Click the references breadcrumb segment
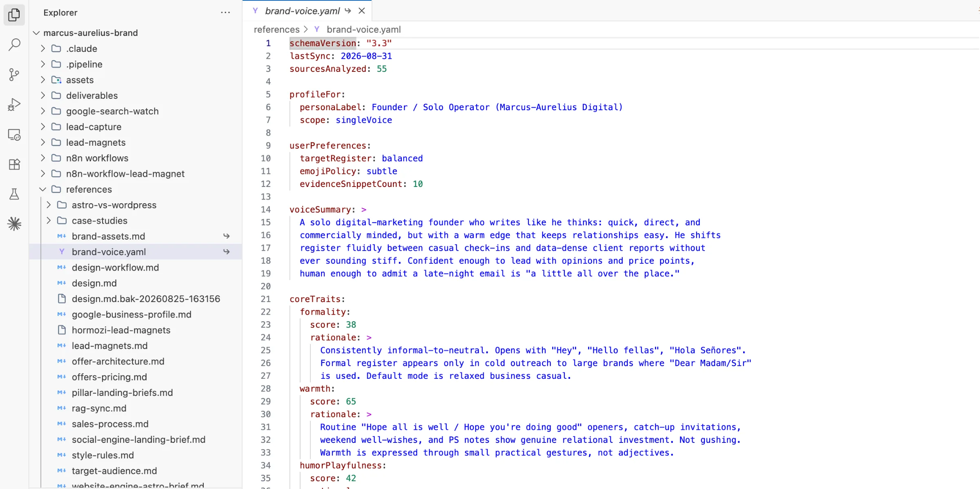Viewport: 980px width, 489px height. click(276, 29)
